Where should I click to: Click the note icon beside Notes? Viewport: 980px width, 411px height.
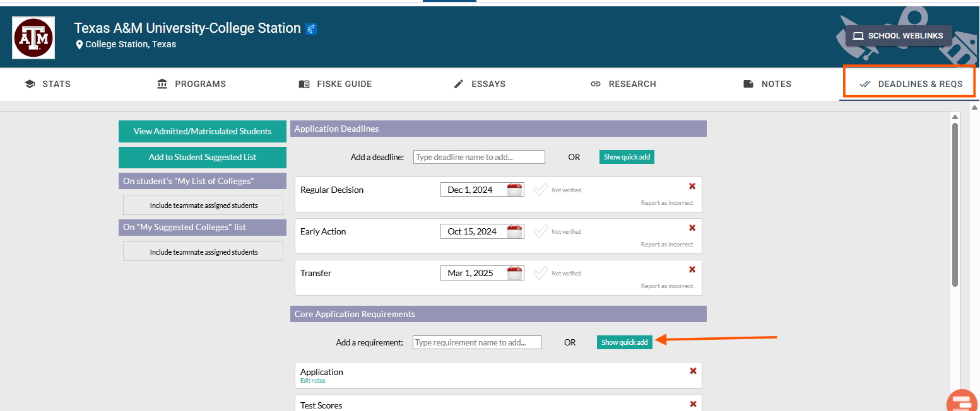point(748,84)
